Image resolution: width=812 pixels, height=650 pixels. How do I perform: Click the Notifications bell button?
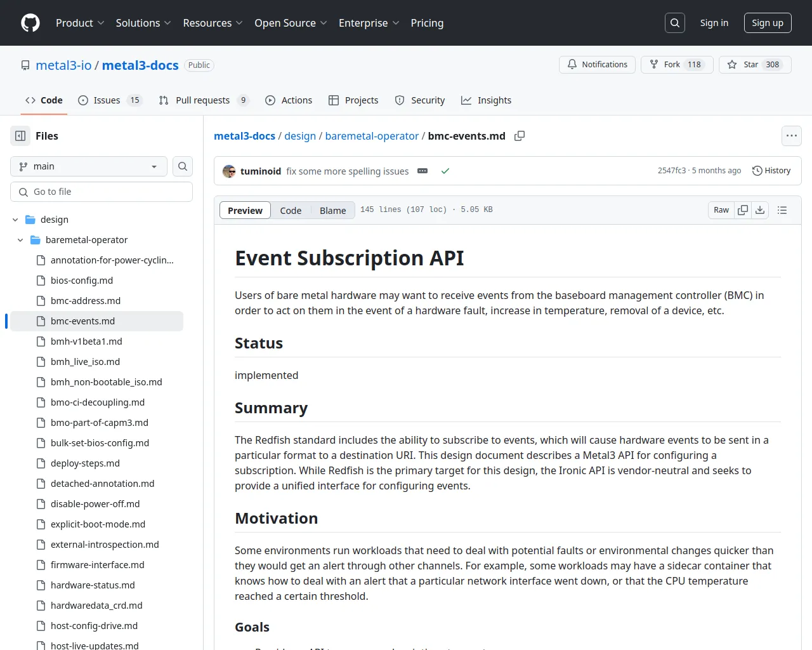point(597,65)
